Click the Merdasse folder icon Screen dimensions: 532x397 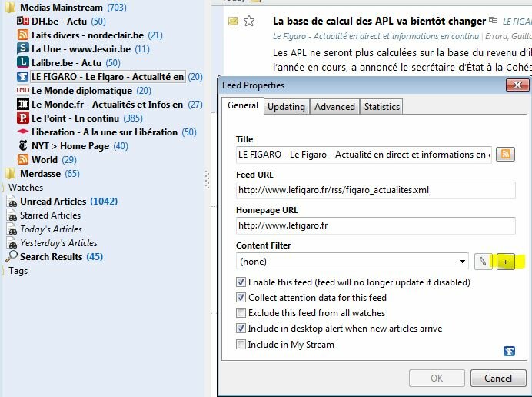point(11,174)
